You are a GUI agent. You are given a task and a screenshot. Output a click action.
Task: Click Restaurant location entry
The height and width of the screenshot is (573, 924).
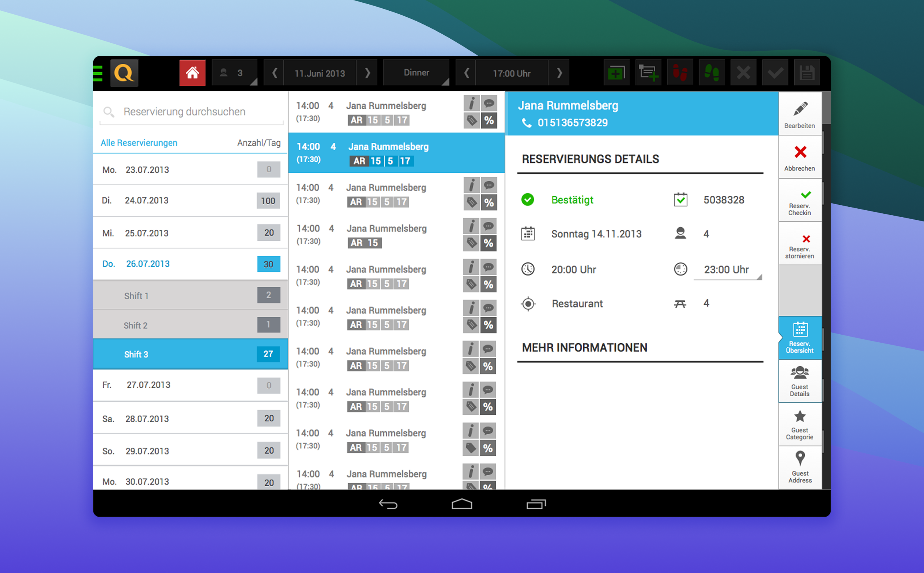pyautogui.click(x=577, y=304)
